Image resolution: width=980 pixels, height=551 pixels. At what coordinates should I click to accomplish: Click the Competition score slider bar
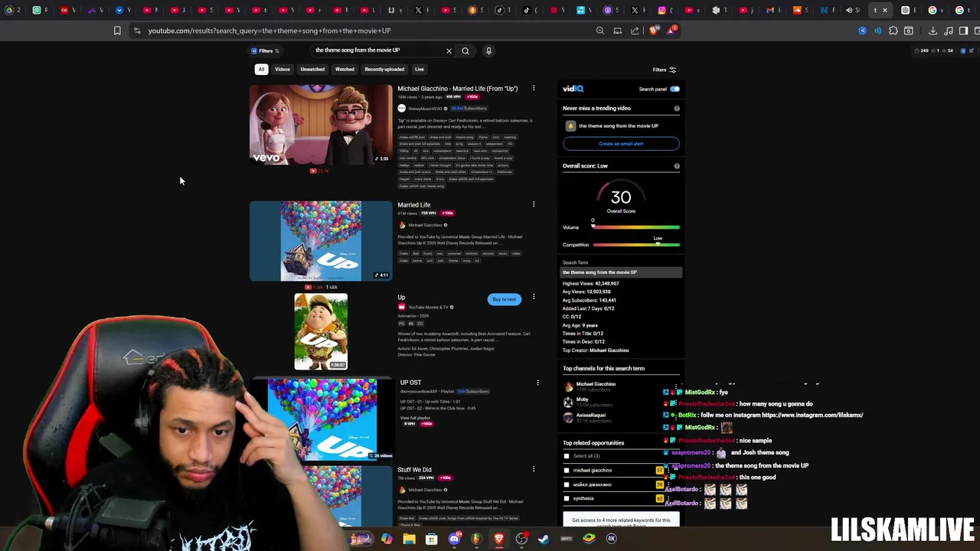click(635, 245)
